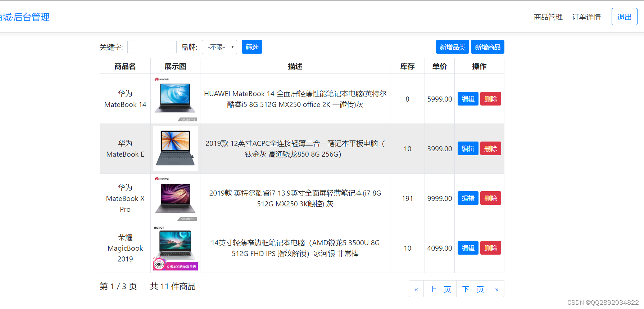Delete the 华为 MateBook E product
This screenshot has width=644, height=309.
tap(490, 148)
